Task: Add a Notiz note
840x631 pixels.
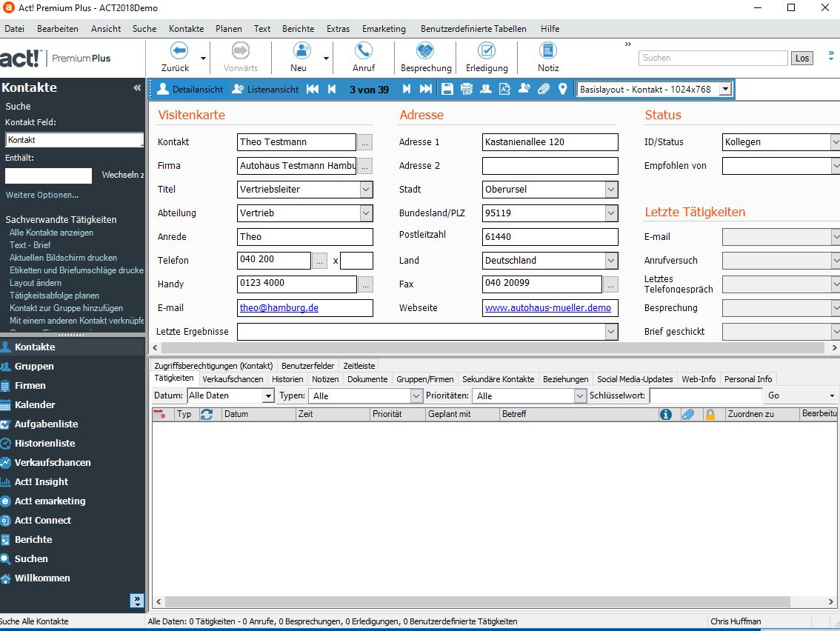Action: [547, 51]
